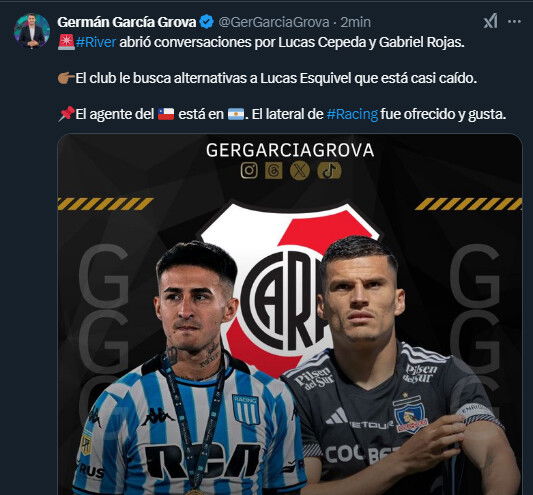Image resolution: width=533 pixels, height=495 pixels.
Task: Click the TikTok icon in the graphic
Action: [x=329, y=170]
